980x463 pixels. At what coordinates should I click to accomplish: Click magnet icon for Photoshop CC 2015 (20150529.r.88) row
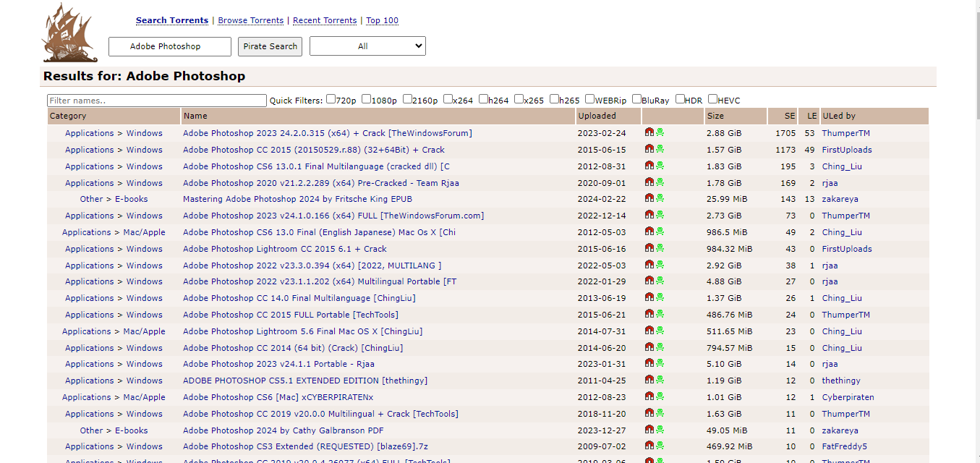click(649, 149)
